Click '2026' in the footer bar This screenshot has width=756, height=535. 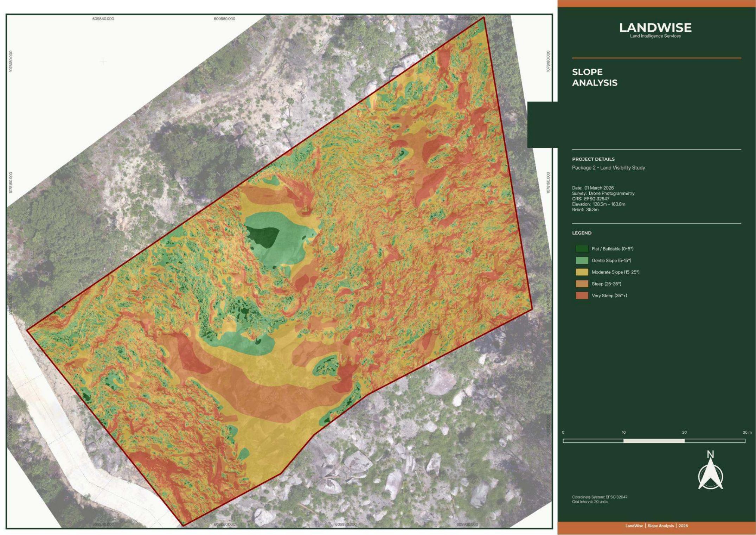tap(683, 526)
